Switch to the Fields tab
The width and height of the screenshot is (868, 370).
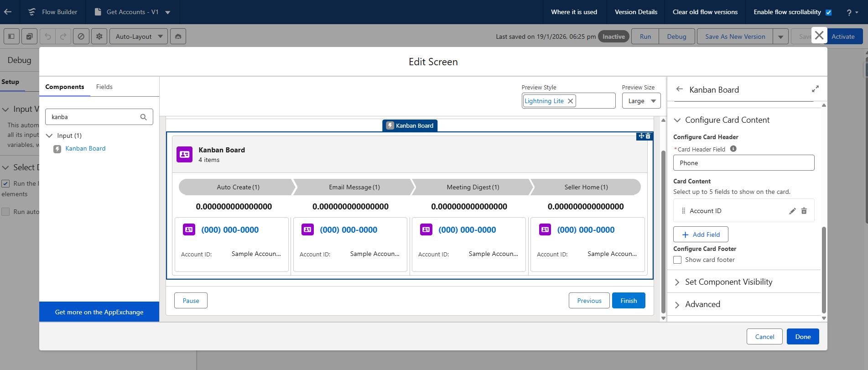click(x=104, y=87)
